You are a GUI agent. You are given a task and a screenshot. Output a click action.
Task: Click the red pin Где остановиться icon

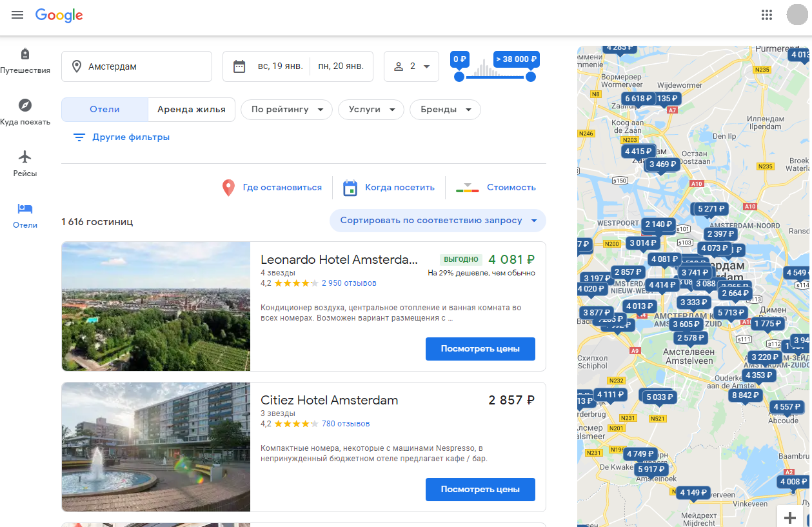click(x=228, y=188)
